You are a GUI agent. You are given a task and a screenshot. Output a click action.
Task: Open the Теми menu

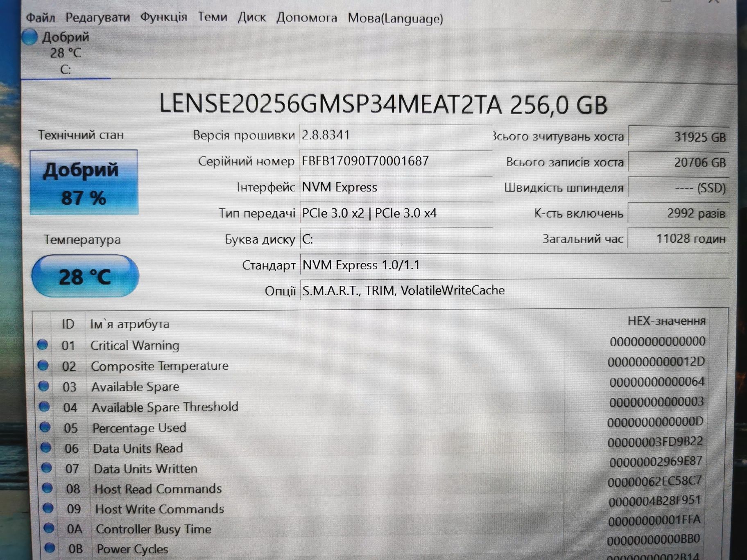click(x=212, y=17)
